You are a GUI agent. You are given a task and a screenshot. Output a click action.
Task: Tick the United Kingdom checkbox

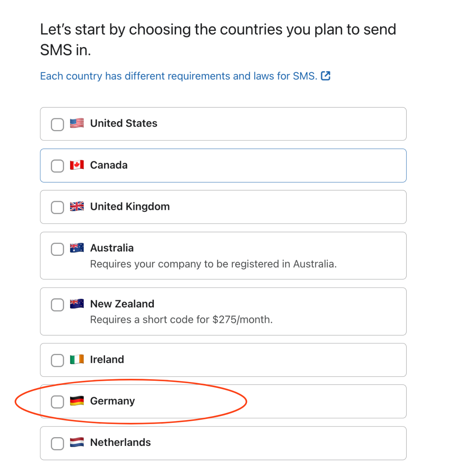(x=58, y=207)
